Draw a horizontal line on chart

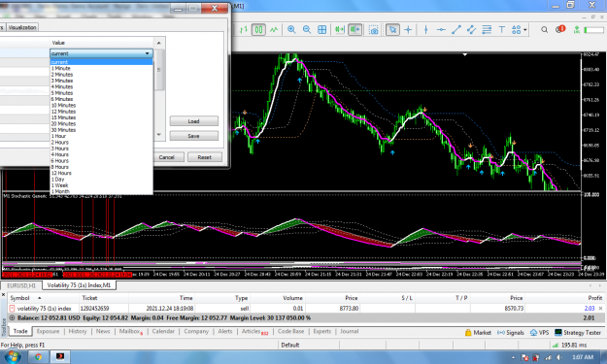tap(441, 30)
